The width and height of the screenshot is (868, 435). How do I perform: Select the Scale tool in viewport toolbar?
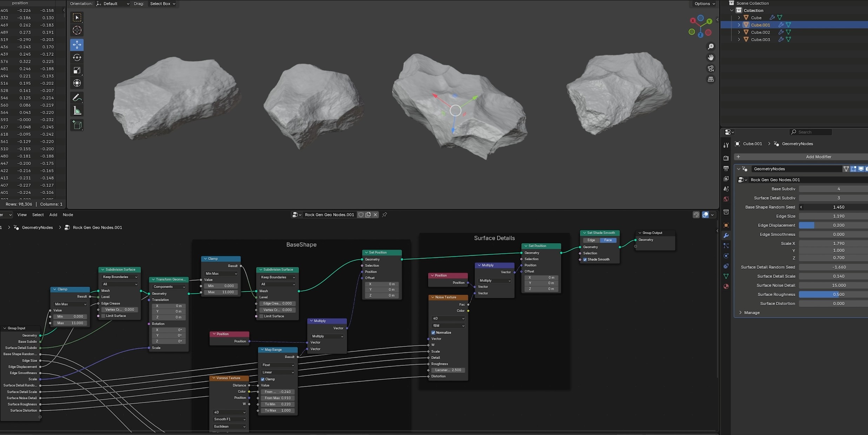(77, 71)
